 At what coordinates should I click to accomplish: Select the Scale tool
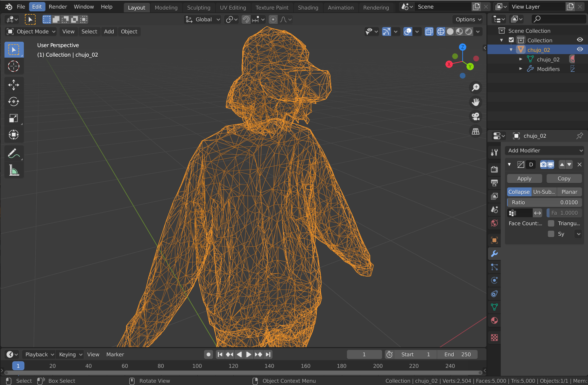point(14,118)
